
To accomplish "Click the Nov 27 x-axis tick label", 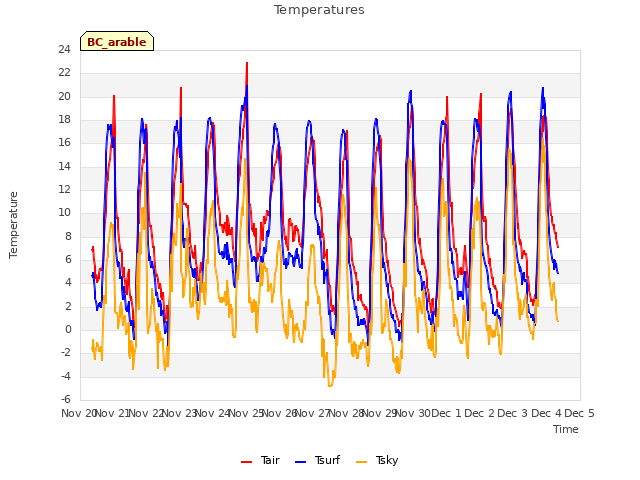I will coord(312,413).
